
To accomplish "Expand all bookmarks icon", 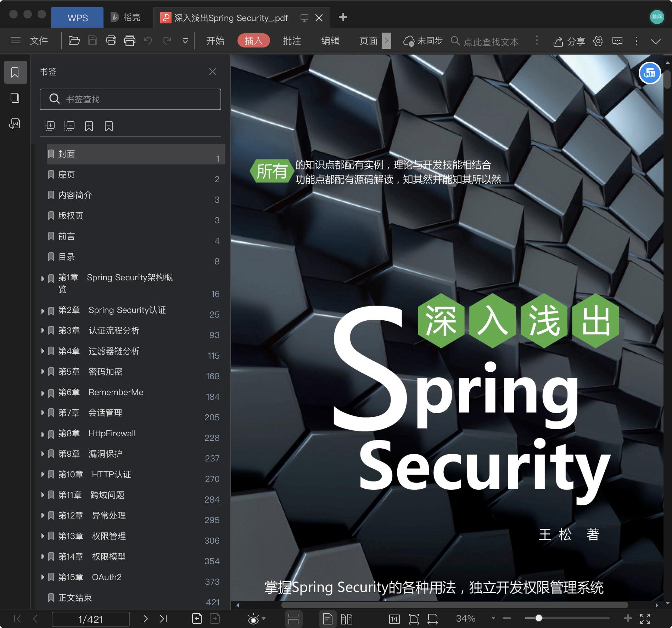I will pos(49,126).
